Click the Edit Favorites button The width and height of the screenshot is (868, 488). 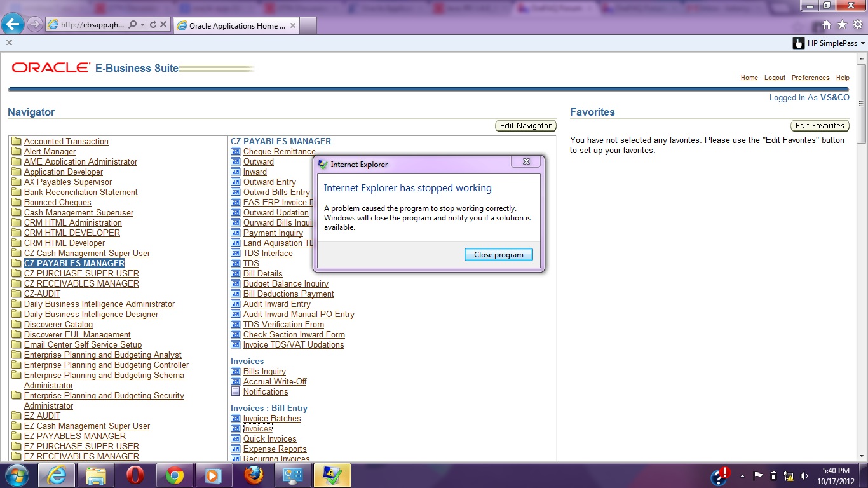tap(820, 126)
